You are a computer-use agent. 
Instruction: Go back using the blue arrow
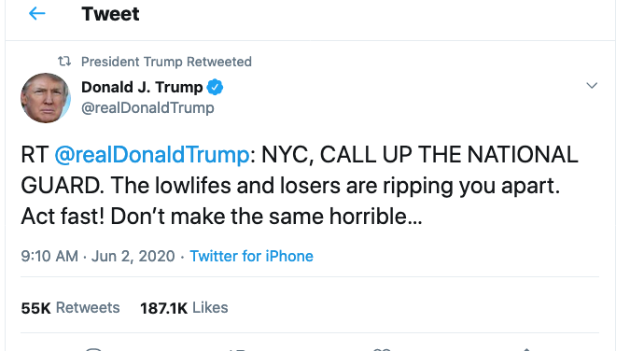(36, 14)
